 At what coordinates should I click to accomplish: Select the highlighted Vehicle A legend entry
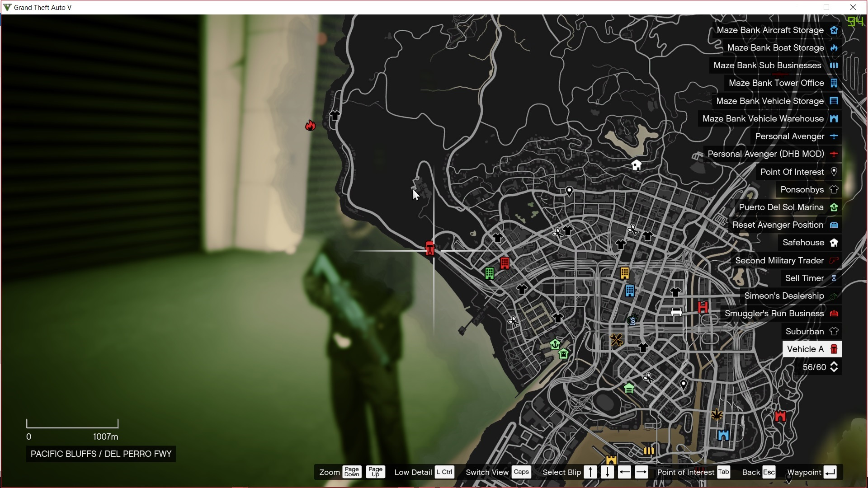click(812, 349)
